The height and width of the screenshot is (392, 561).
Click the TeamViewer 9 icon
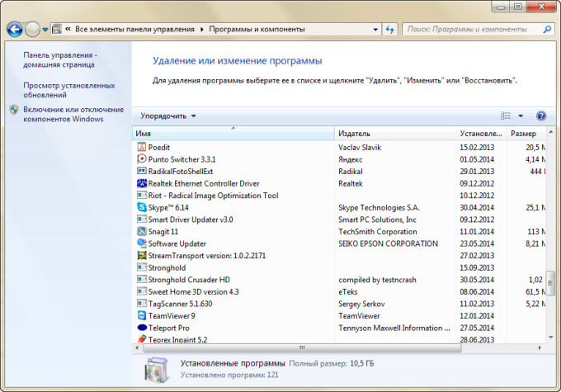click(x=142, y=315)
